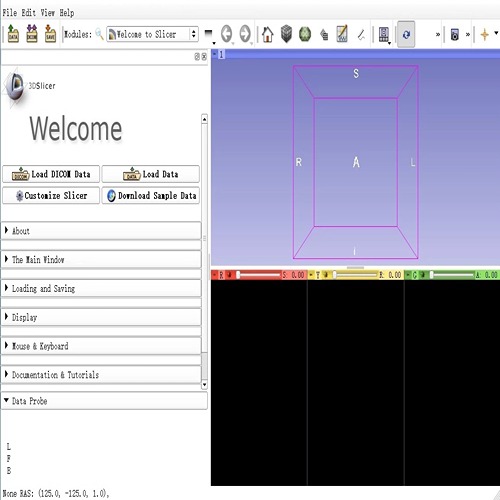Expand hidden toolbar items with first chevron

point(438,34)
